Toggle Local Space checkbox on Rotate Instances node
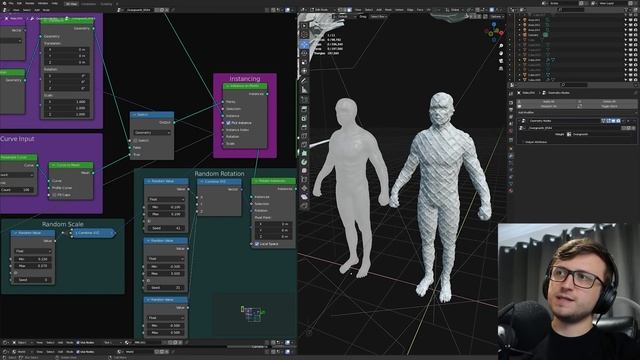640x360 pixels. click(x=257, y=244)
